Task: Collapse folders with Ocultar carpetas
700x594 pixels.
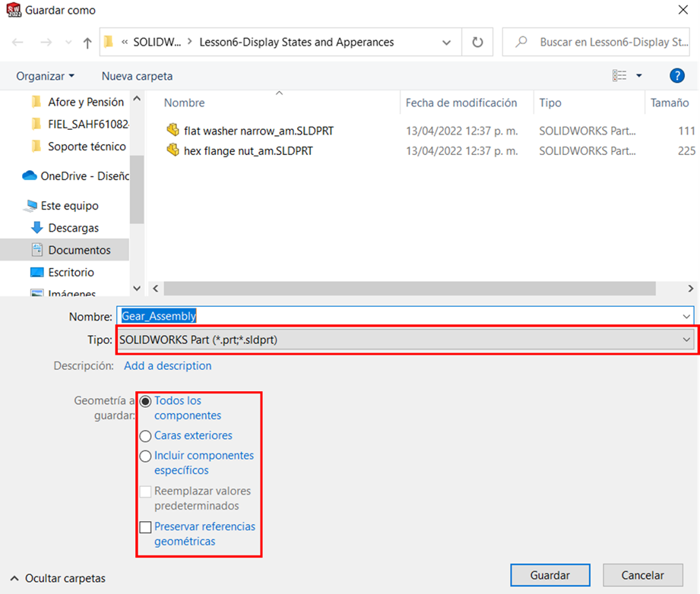Action: 58,578
